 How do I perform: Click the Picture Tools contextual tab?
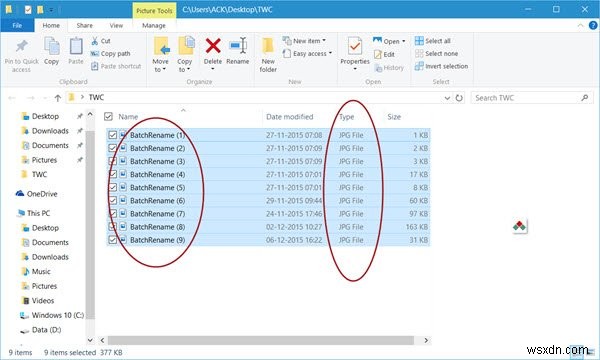pos(154,10)
